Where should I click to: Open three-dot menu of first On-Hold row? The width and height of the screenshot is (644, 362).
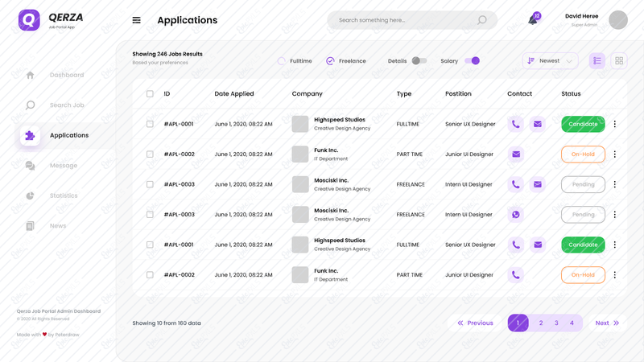coord(615,154)
